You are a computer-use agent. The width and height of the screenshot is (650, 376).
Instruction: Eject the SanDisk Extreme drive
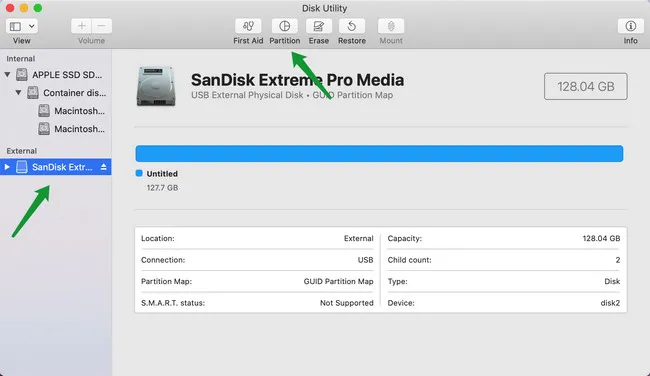103,167
